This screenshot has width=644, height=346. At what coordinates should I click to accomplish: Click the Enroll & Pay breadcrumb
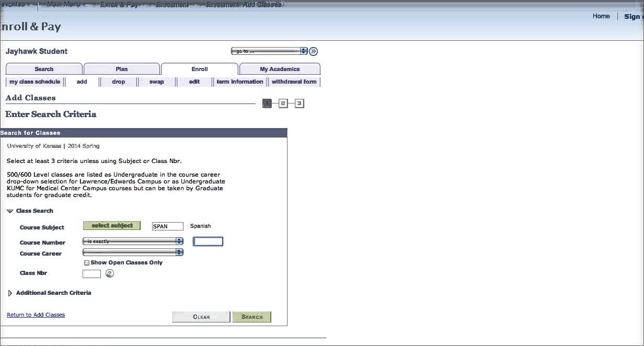119,4
